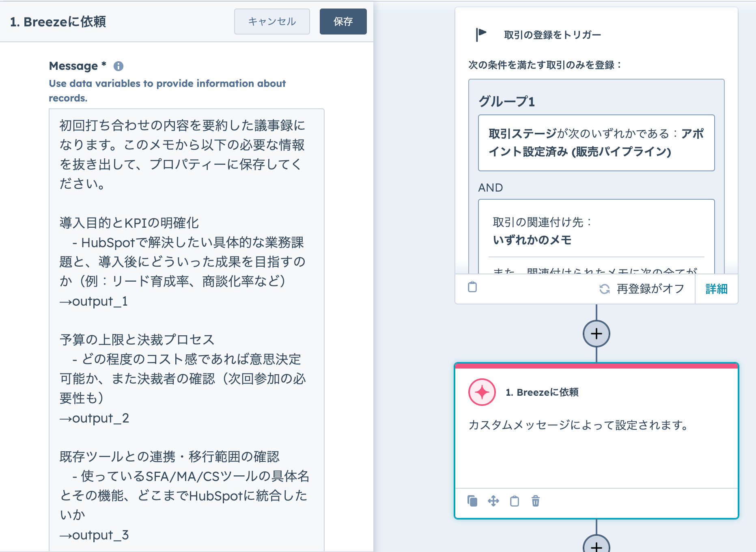The height and width of the screenshot is (552, 756).
Task: Click the pink Breeze sparkle icon
Action: 482,392
